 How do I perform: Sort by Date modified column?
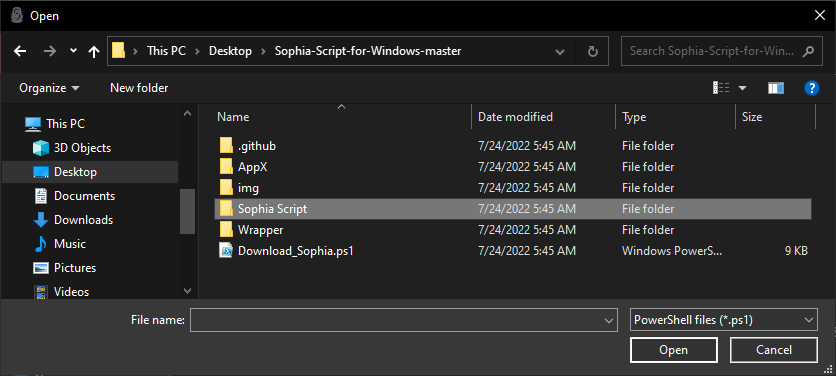coord(515,117)
